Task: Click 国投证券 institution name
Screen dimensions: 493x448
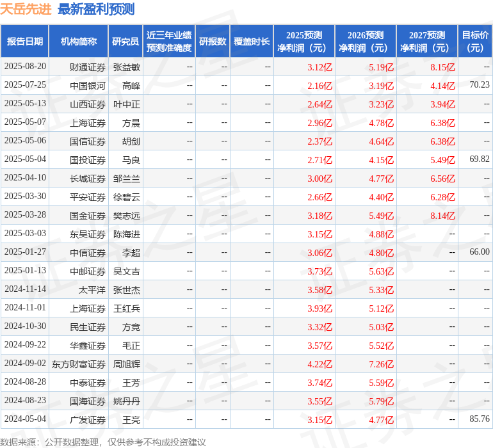Action: click(x=88, y=160)
